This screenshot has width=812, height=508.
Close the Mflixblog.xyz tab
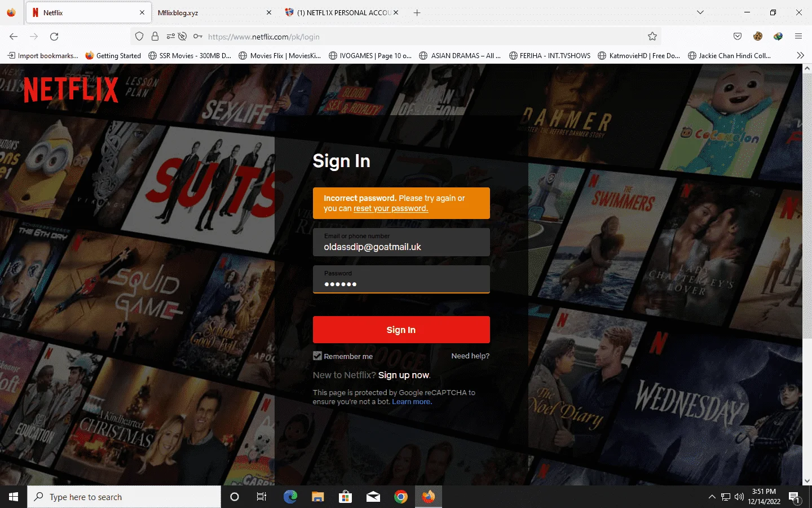pos(268,12)
